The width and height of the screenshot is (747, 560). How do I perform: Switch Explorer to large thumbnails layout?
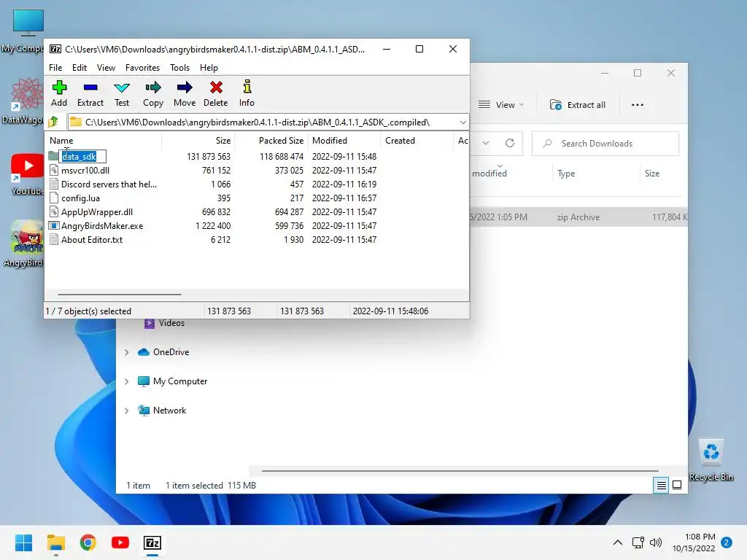(677, 485)
